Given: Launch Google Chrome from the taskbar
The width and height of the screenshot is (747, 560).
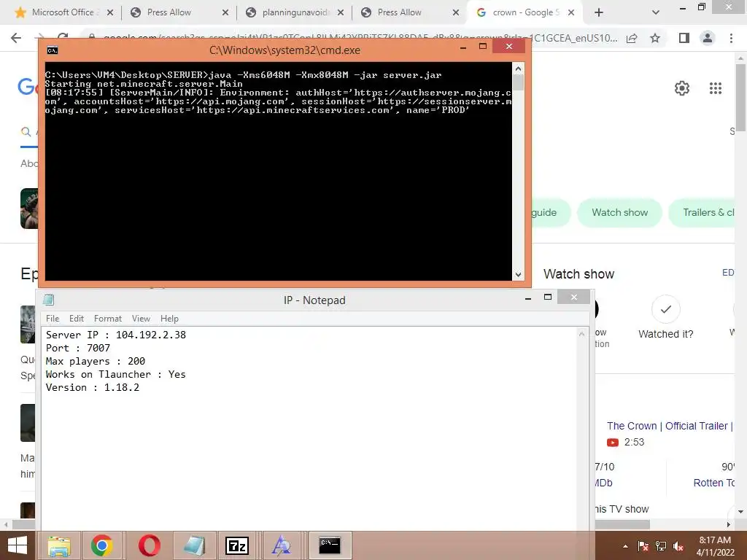Looking at the screenshot, I should [x=101, y=545].
